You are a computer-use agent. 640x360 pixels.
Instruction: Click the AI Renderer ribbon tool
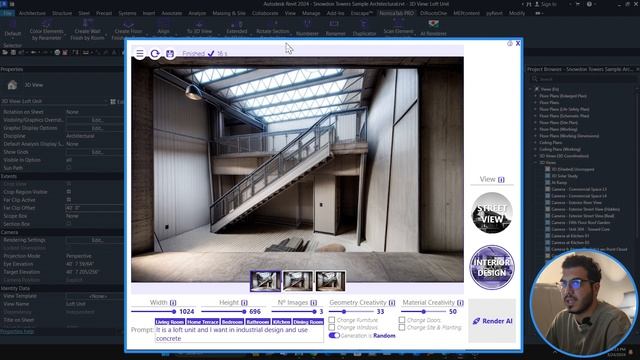pyautogui.click(x=433, y=27)
